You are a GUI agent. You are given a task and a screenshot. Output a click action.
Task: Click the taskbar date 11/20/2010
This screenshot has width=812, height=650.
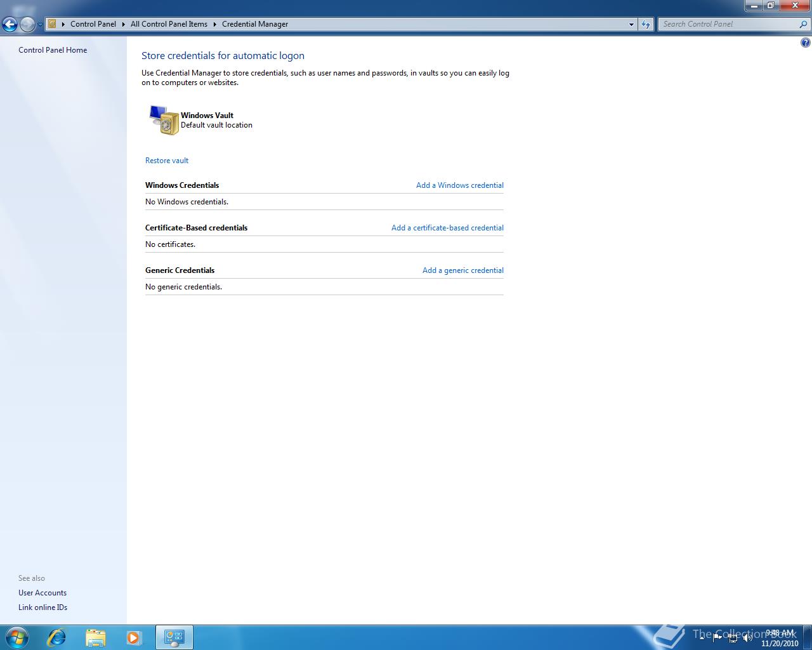click(x=780, y=643)
